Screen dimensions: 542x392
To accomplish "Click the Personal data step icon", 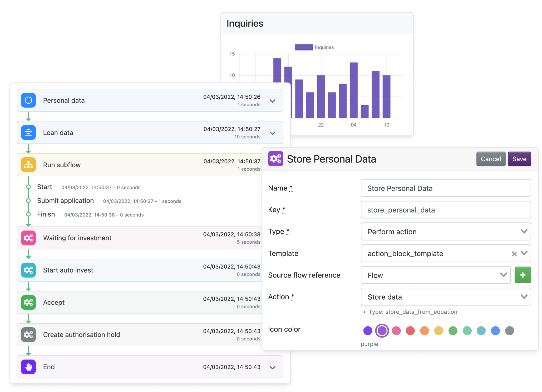I will coord(28,100).
